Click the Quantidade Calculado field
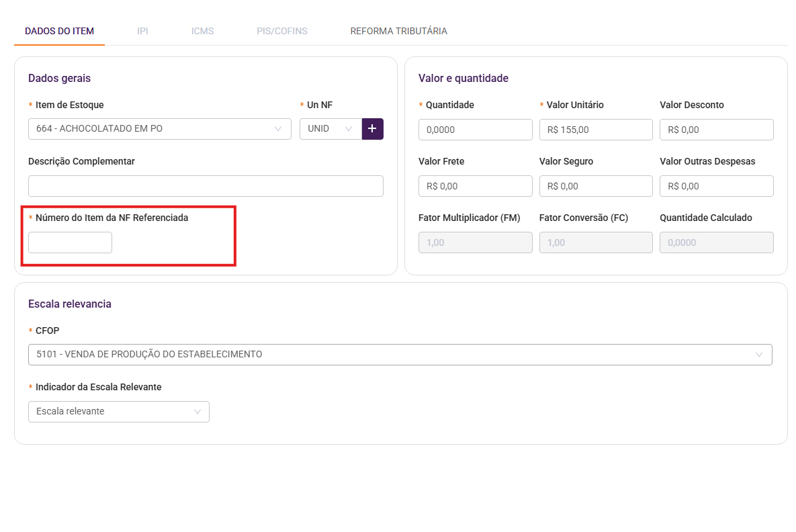The width and height of the screenshot is (796, 532). pyautogui.click(x=716, y=242)
